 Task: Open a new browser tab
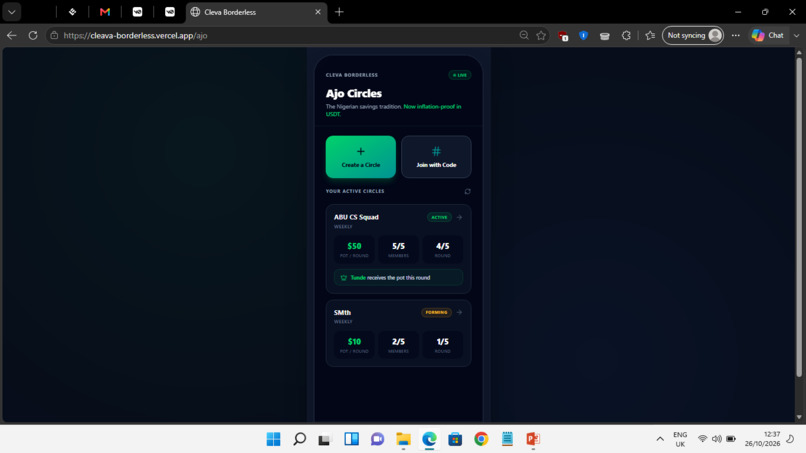(x=339, y=12)
